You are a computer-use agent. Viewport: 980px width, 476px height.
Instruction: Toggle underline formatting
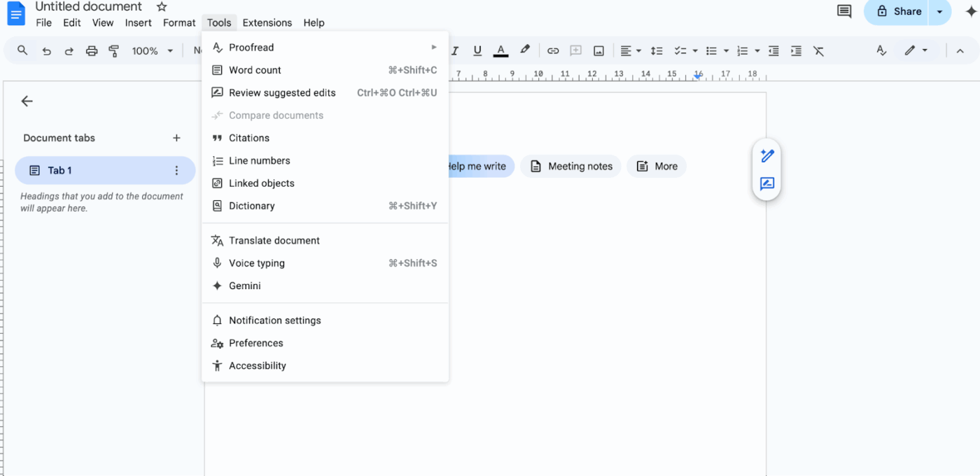click(x=477, y=50)
